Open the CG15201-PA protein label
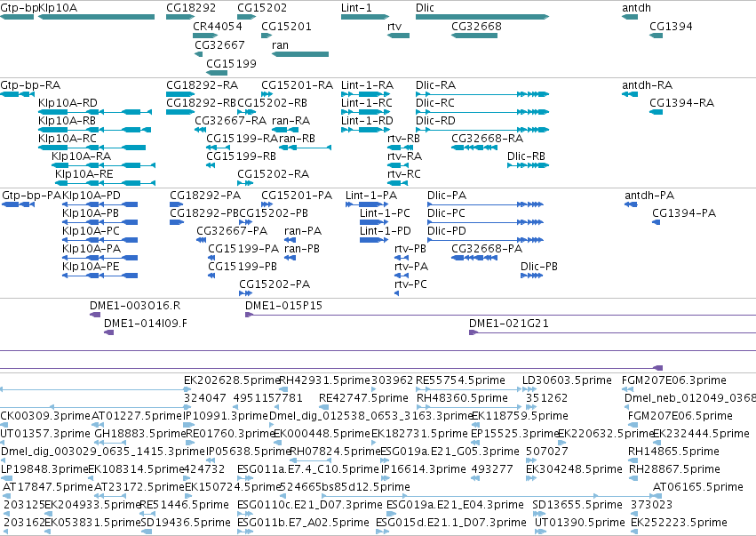This screenshot has height=536, width=756. [297, 196]
